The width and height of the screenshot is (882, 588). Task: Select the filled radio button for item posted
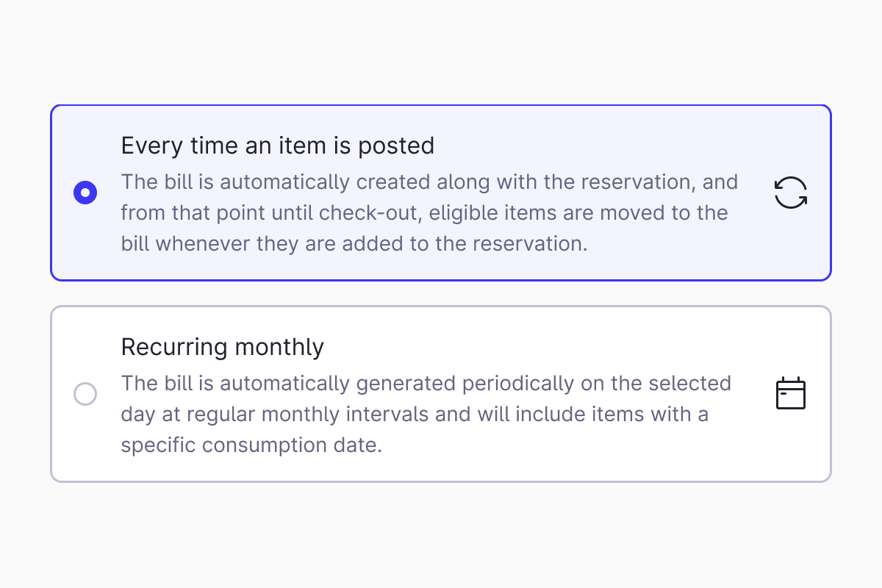[x=85, y=193]
